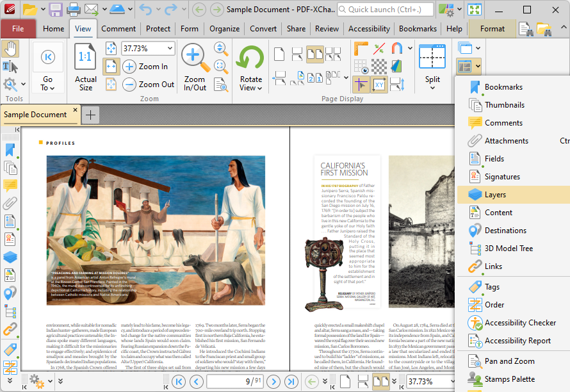Click the Zoom In button
570x392 pixels.
[x=145, y=67]
